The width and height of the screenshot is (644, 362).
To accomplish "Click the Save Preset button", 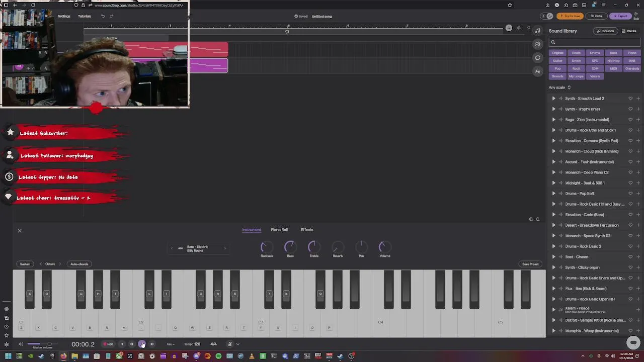I will pyautogui.click(x=530, y=264).
